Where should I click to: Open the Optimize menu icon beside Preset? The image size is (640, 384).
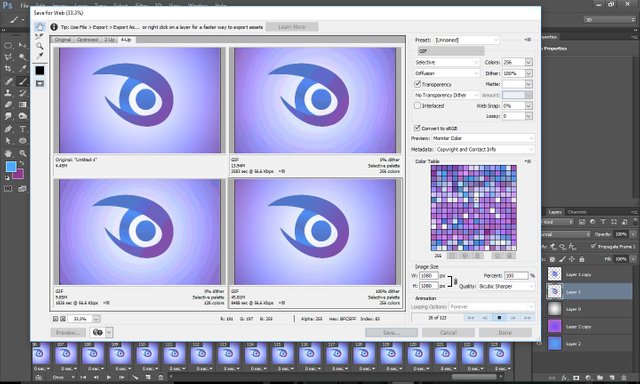pos(527,40)
